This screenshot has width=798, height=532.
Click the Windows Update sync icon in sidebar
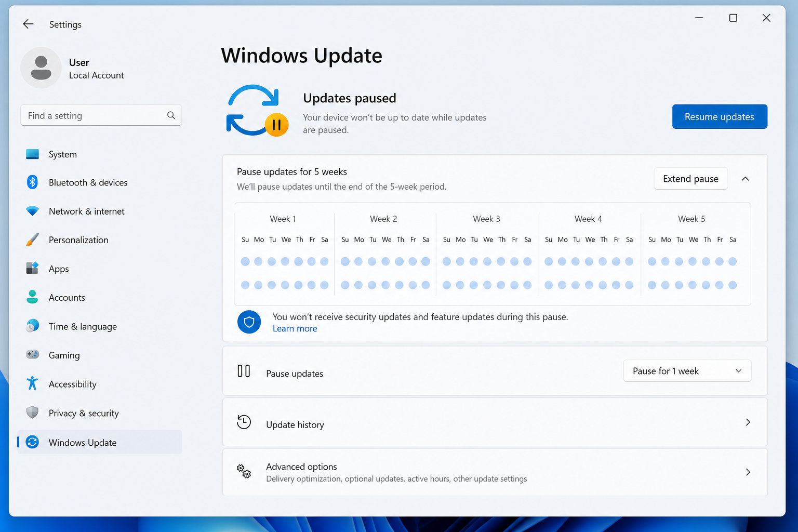point(32,442)
